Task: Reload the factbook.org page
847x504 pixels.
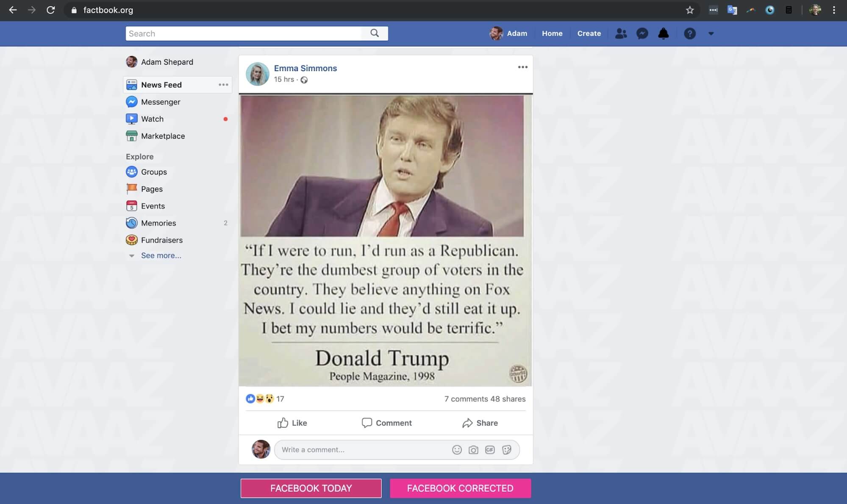Action: tap(51, 10)
